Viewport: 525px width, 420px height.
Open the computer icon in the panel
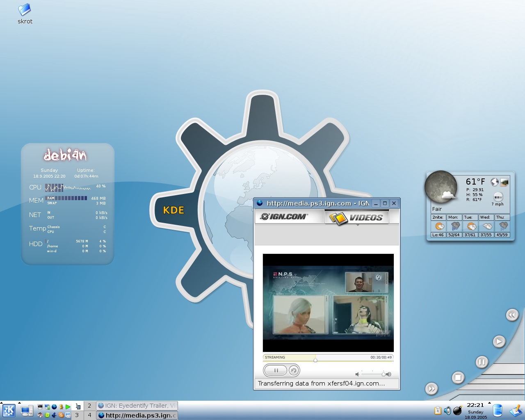click(27, 411)
